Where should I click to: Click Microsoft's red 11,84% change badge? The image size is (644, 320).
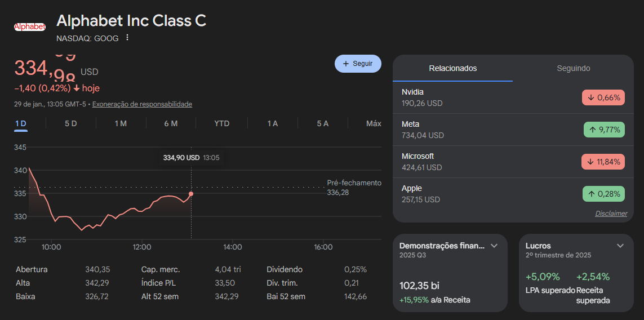603,162
